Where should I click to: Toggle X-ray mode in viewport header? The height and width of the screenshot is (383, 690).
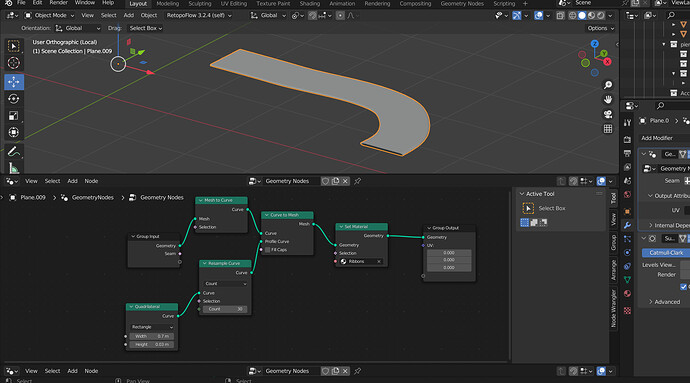click(x=560, y=15)
